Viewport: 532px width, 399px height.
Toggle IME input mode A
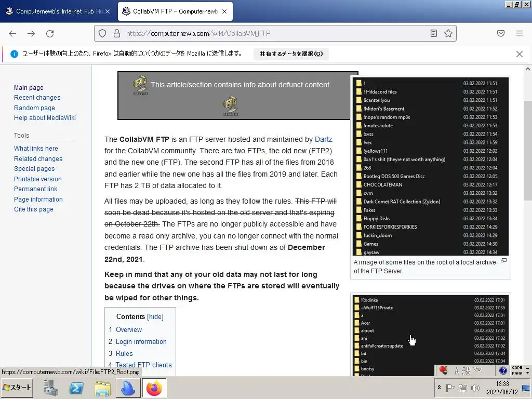(x=457, y=370)
